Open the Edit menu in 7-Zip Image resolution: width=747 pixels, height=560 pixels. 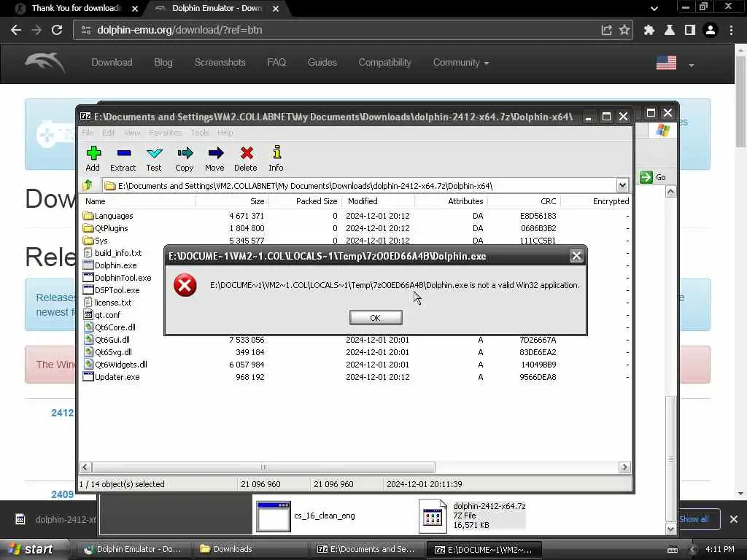109,133
